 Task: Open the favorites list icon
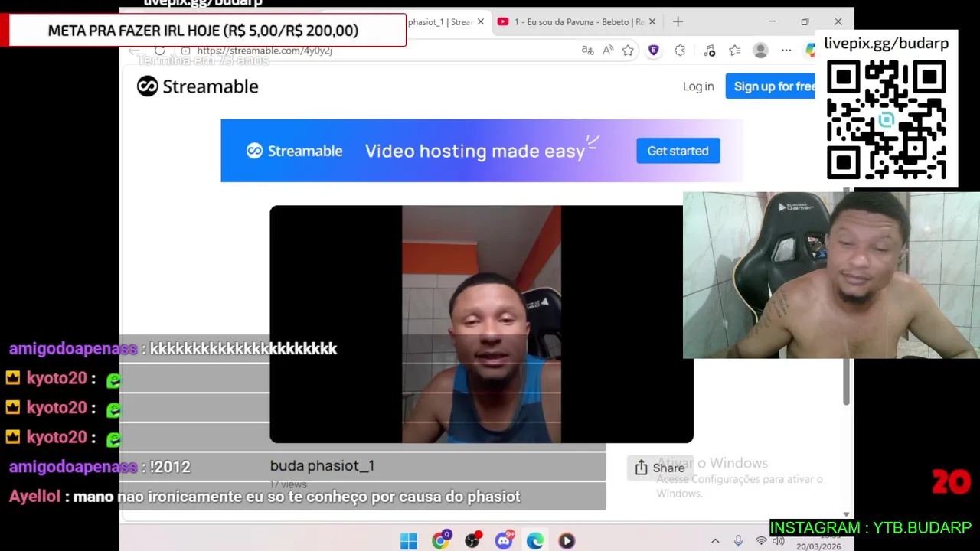tap(735, 51)
